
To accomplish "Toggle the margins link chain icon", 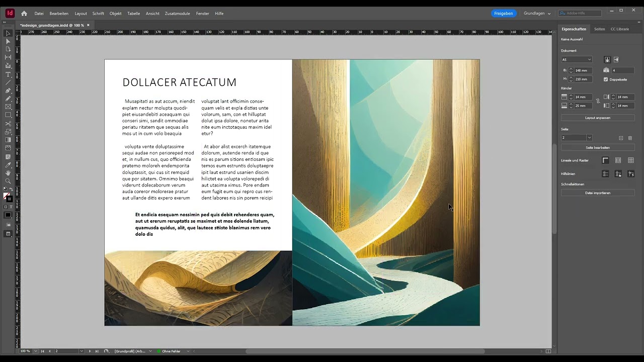I will click(598, 101).
